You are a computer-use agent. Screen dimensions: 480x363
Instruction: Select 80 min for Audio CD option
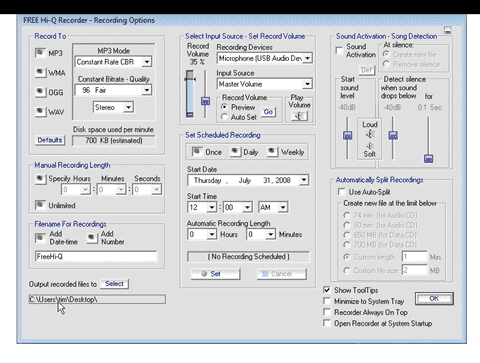point(347,225)
